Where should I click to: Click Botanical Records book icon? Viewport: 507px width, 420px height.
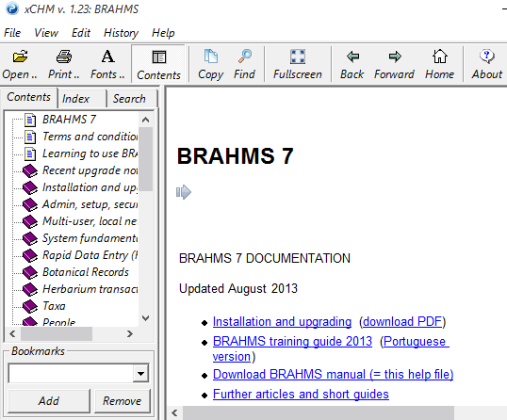pos(30,272)
